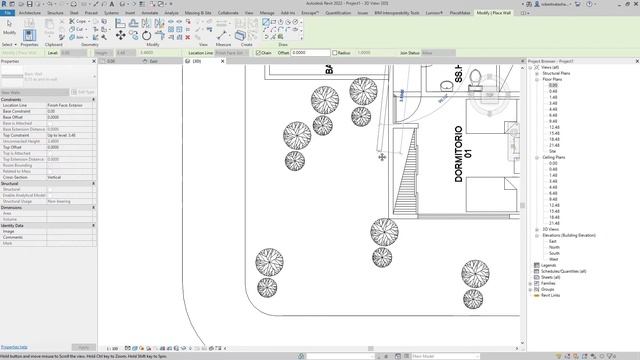Screen dimensions: 640x360
Task: Open the Annotate ribbon tab
Action: pyautogui.click(x=149, y=13)
